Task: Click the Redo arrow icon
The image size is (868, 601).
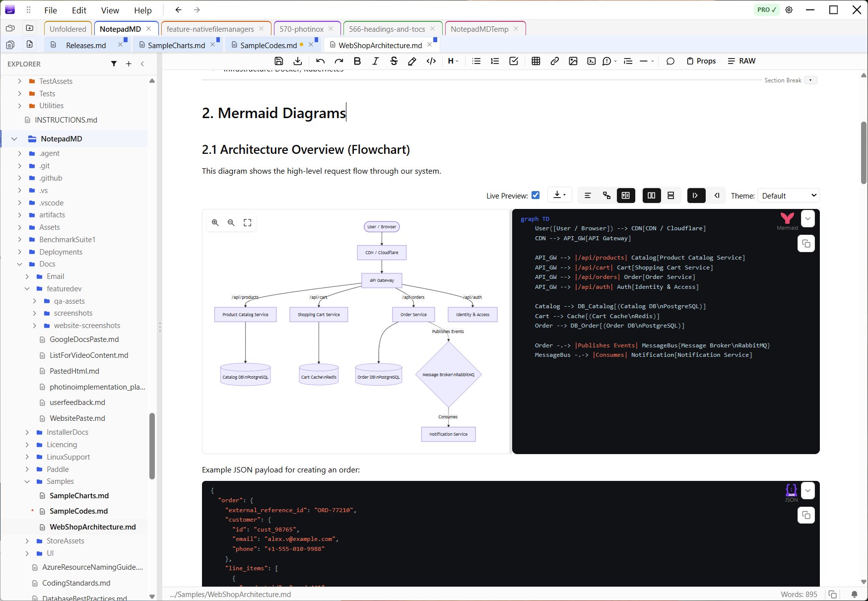Action: (x=339, y=61)
